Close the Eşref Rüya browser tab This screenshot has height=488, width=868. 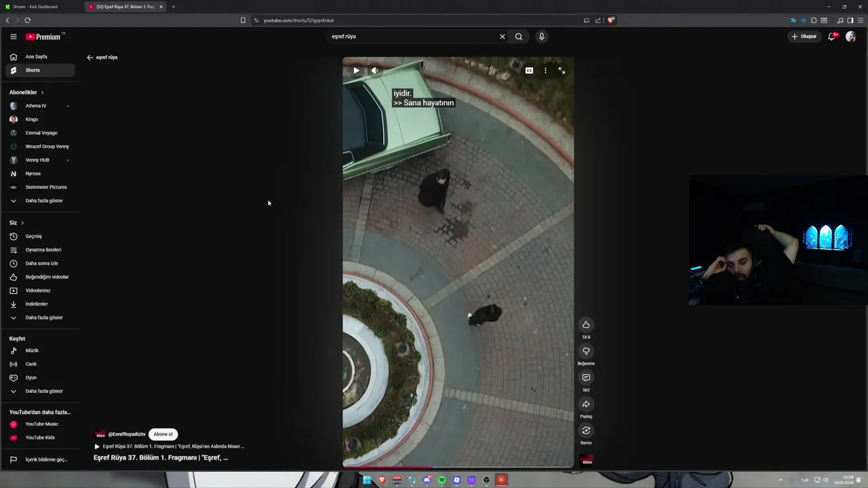coord(161,7)
